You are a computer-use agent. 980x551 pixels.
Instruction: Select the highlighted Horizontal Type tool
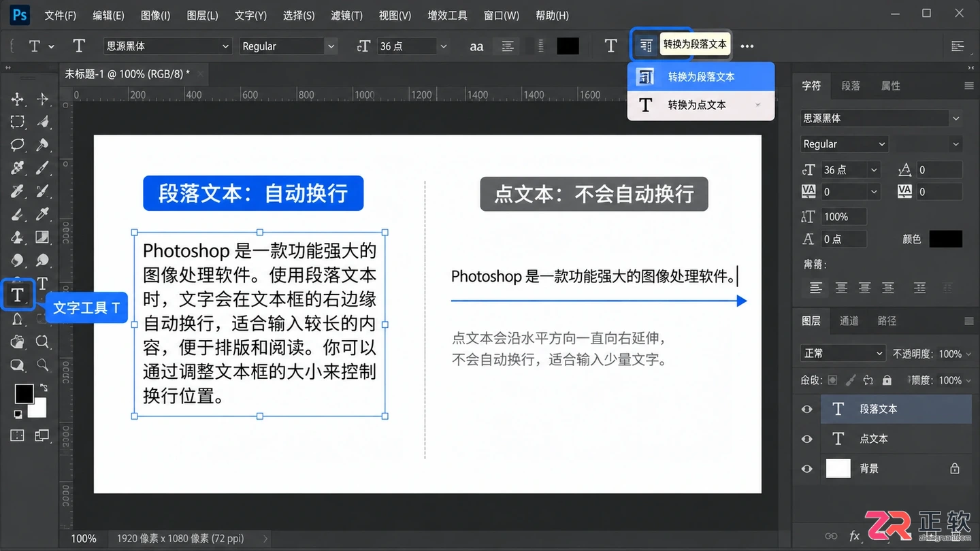click(18, 295)
